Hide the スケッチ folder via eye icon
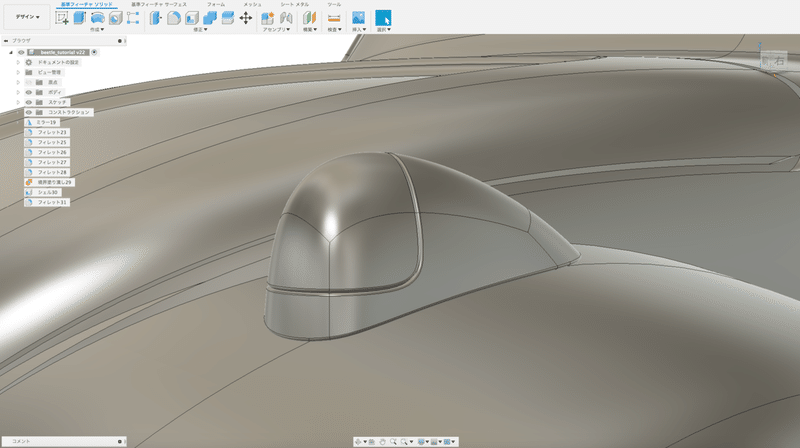 coord(29,102)
